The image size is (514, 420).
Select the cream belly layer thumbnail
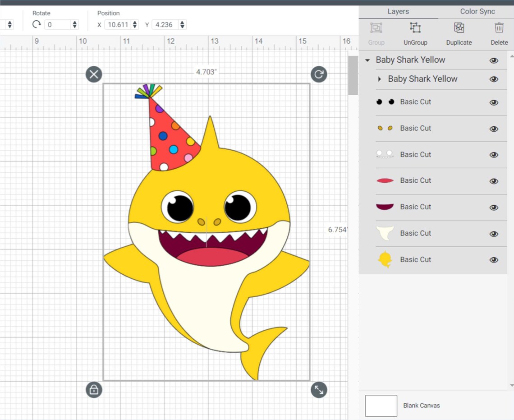385,233
